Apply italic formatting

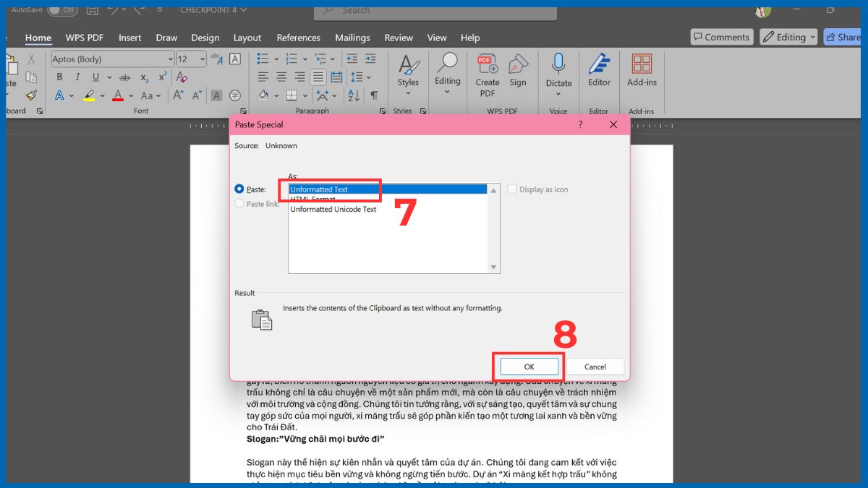point(77,77)
